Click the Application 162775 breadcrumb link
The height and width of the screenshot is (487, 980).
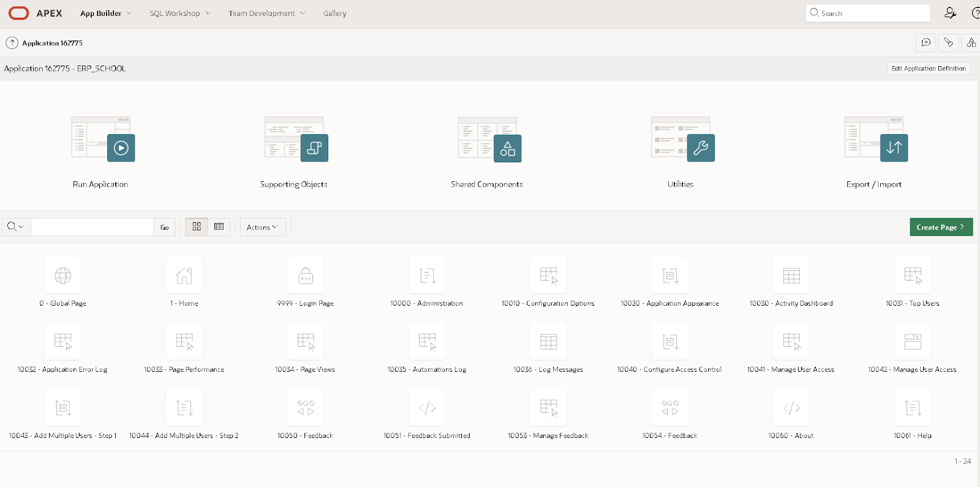(52, 43)
